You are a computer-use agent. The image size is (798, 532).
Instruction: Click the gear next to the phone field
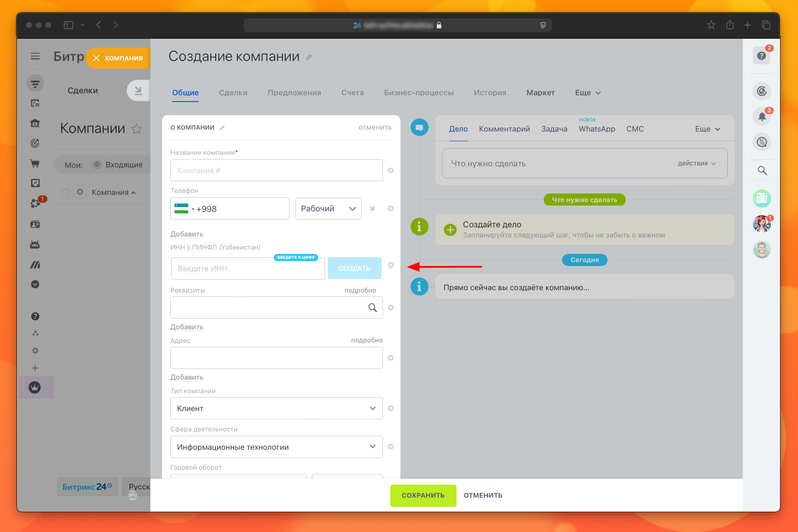391,208
